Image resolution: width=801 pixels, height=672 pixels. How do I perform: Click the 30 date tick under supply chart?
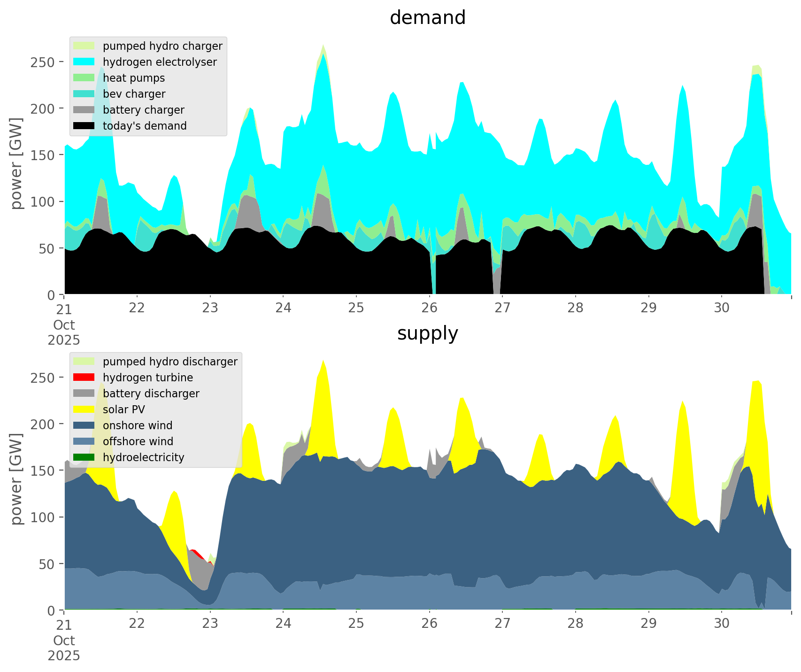point(722,624)
